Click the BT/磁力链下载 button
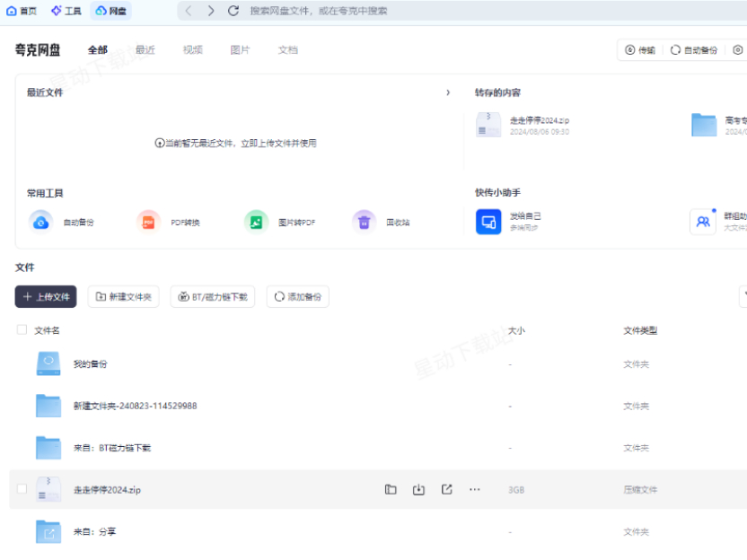The width and height of the screenshot is (747, 560). tap(213, 297)
